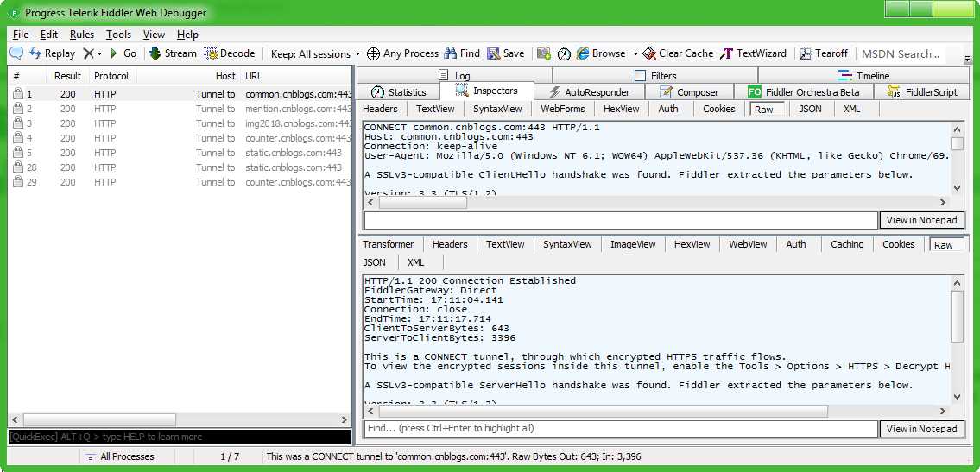This screenshot has width=980, height=472.
Task: Select the Transformer response tab
Action: (x=389, y=244)
